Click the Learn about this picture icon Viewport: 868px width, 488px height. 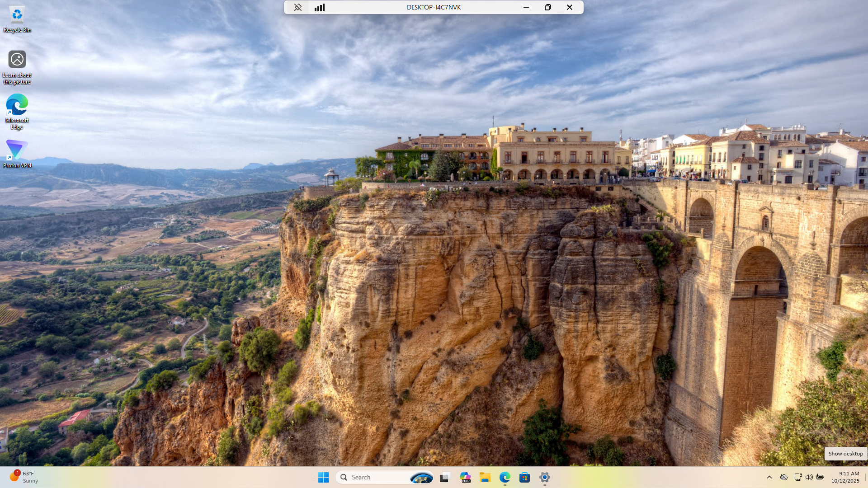17,60
